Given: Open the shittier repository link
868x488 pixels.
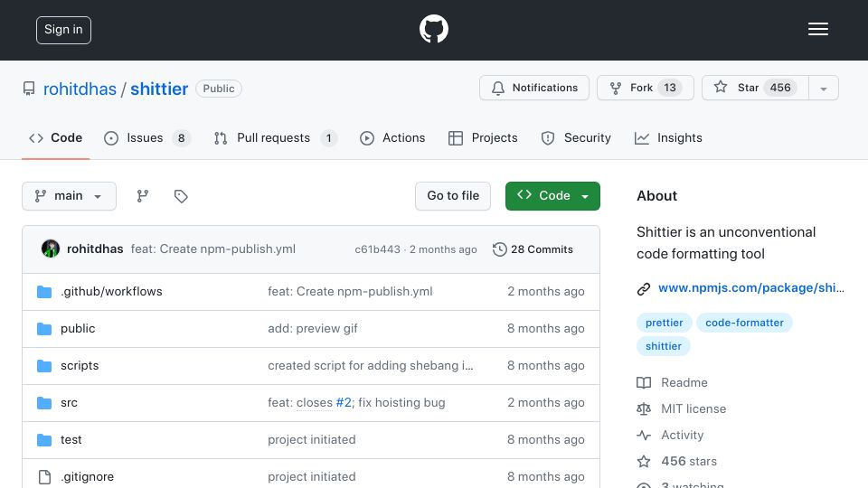Looking at the screenshot, I should [x=159, y=89].
